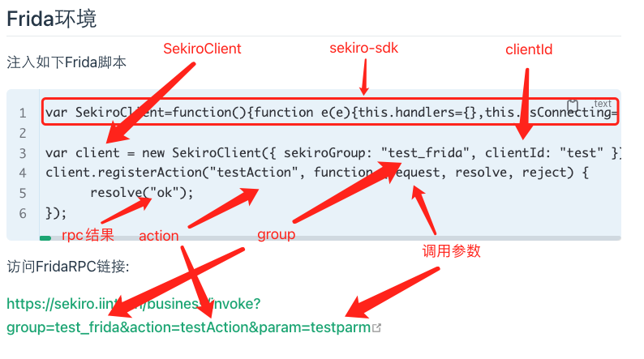The image size is (644, 359).
Task: Open the external-link icon after testparm
Action: pos(376,328)
